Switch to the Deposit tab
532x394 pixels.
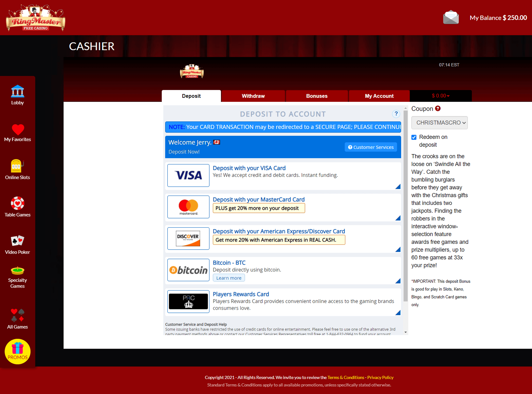pyautogui.click(x=191, y=96)
